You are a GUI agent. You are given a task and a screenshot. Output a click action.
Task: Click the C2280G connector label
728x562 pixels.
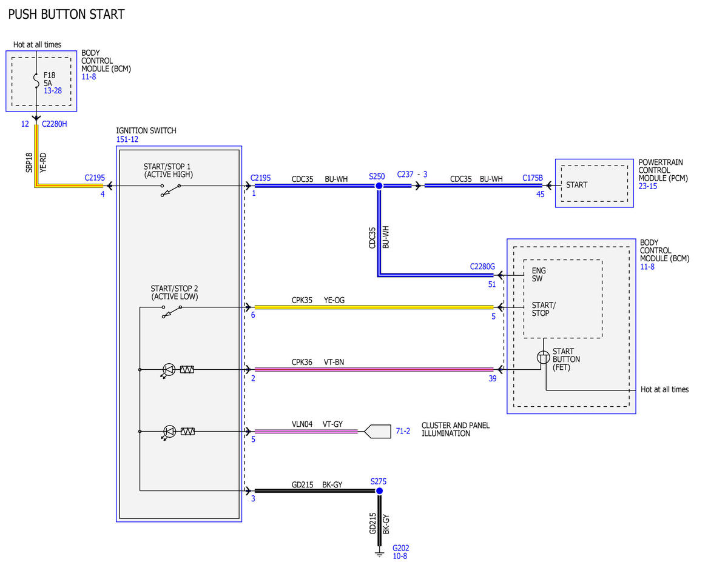point(483,266)
